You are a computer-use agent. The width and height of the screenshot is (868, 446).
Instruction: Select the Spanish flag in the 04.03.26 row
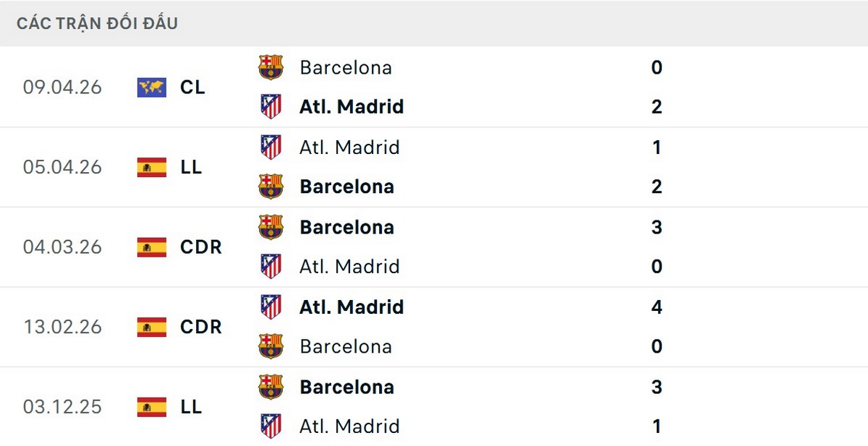click(x=150, y=247)
